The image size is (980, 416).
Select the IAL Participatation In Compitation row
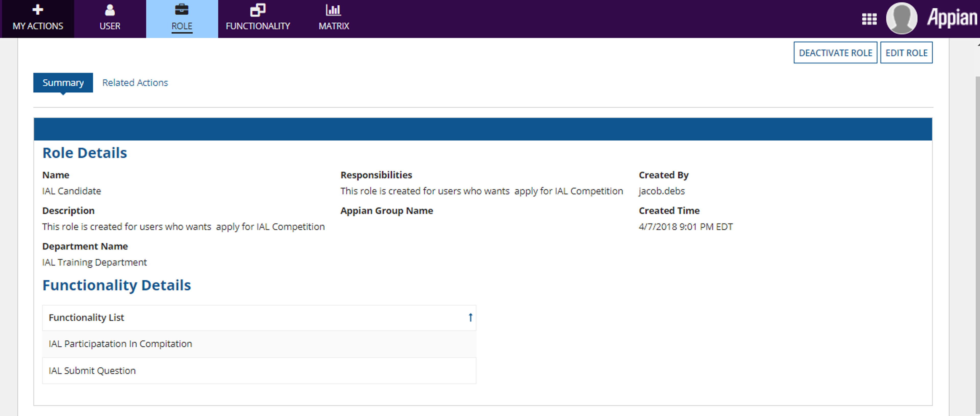(x=259, y=344)
